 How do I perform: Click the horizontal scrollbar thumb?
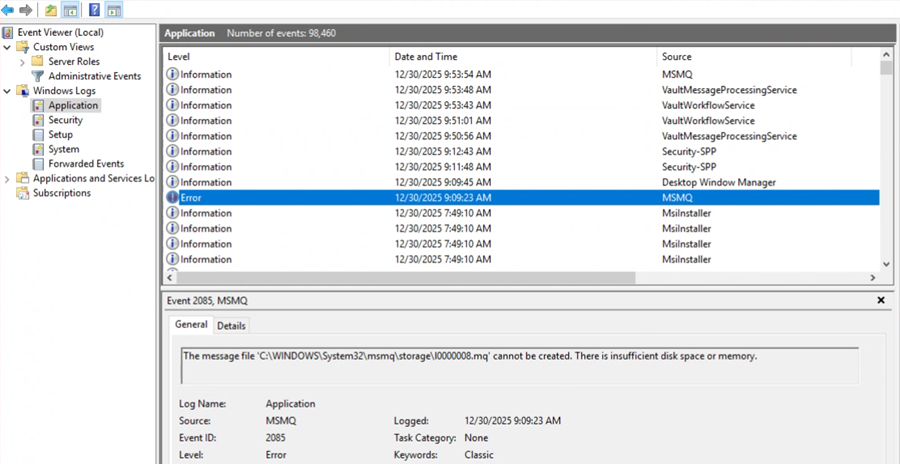tap(406, 277)
